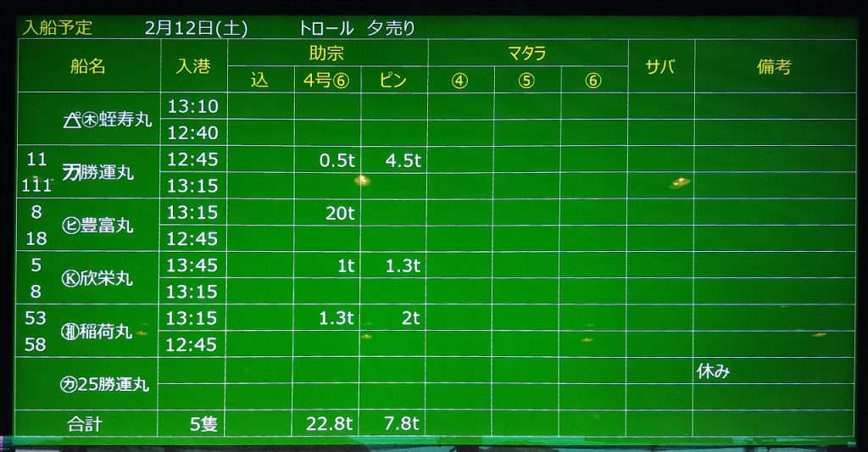Click the 備考 column header
This screenshot has width=868, height=452.
(x=774, y=67)
